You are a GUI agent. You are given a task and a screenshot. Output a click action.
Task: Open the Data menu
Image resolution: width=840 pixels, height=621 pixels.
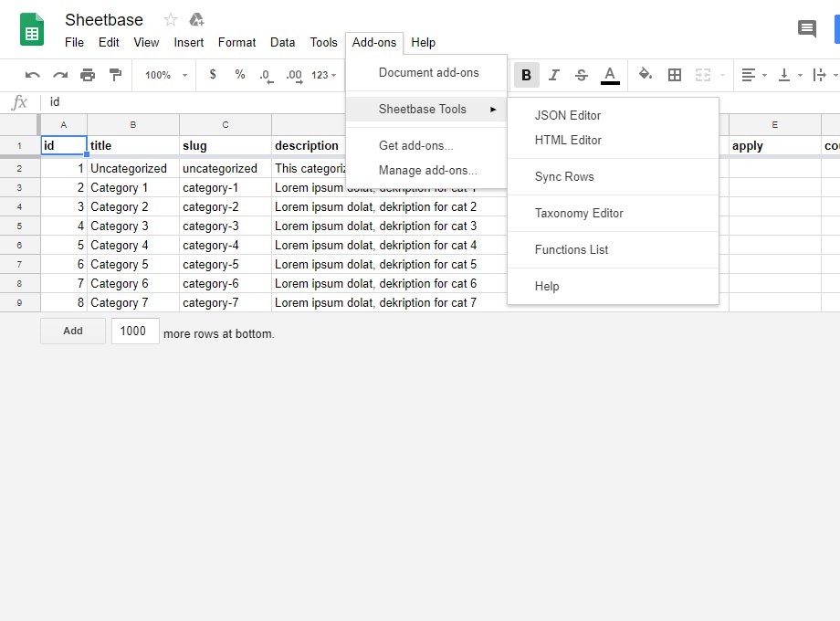[x=282, y=42]
